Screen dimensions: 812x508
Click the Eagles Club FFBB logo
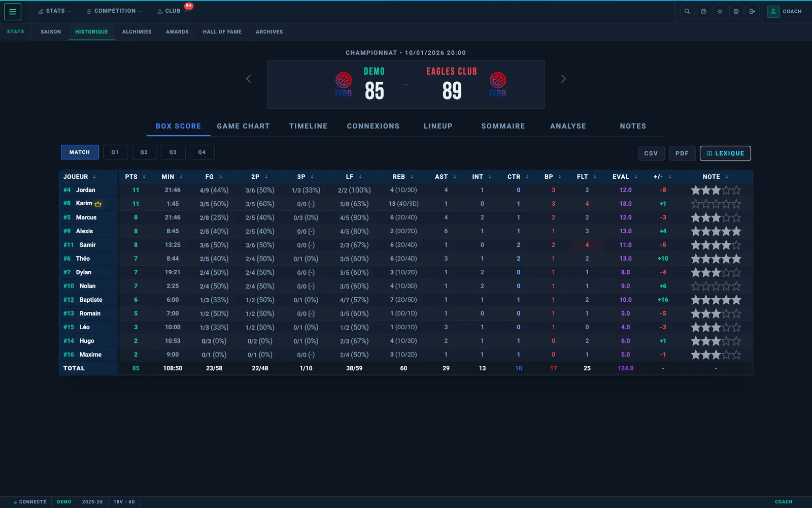[498, 84]
